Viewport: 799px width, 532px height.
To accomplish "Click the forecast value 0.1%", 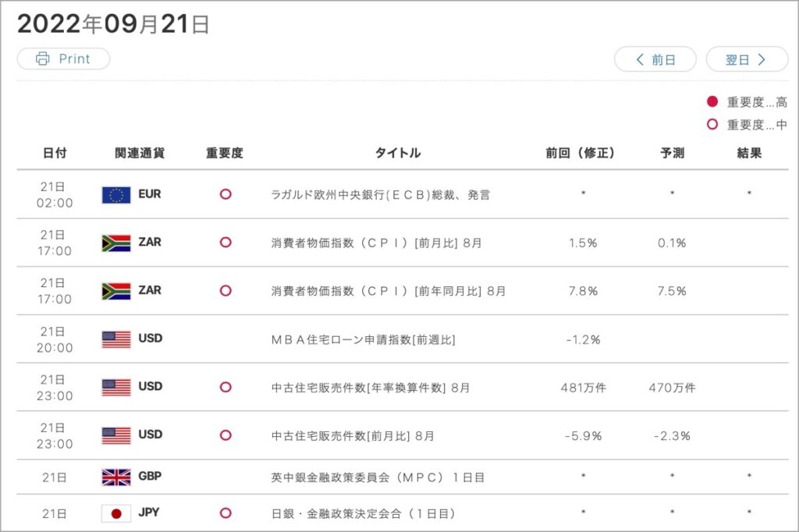I will click(672, 243).
